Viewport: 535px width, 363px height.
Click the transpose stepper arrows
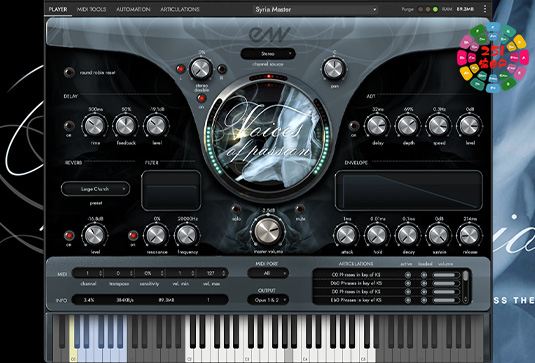point(131,273)
